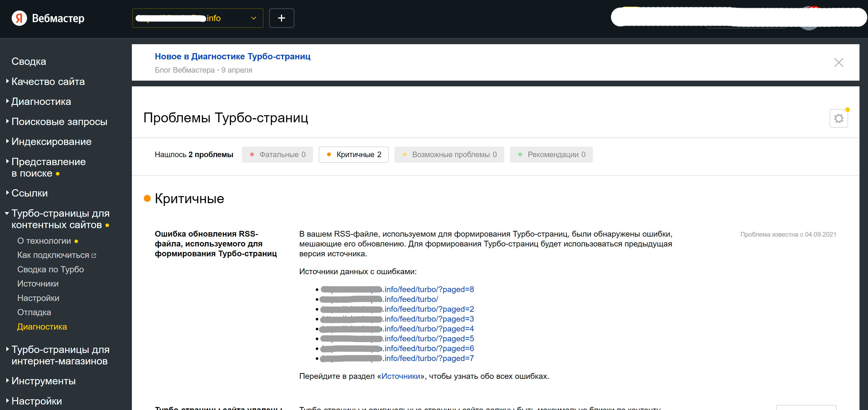
Task: Toggle the Рекомендации 0 filter
Action: click(551, 155)
